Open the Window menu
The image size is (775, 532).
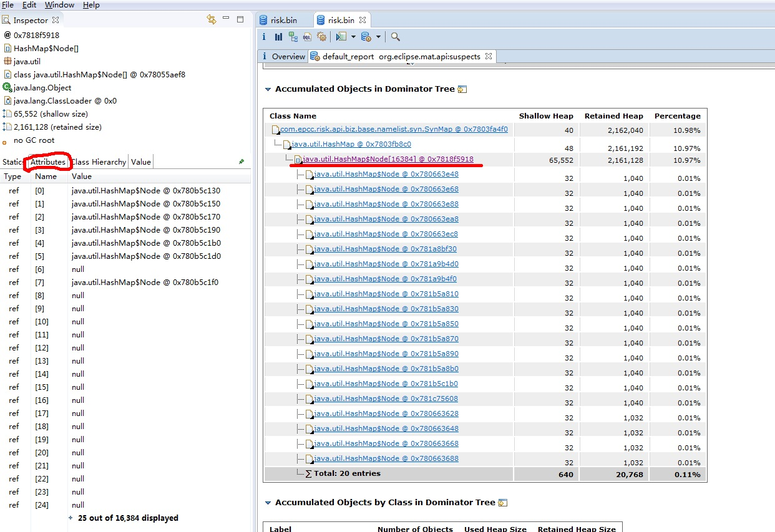coord(59,5)
